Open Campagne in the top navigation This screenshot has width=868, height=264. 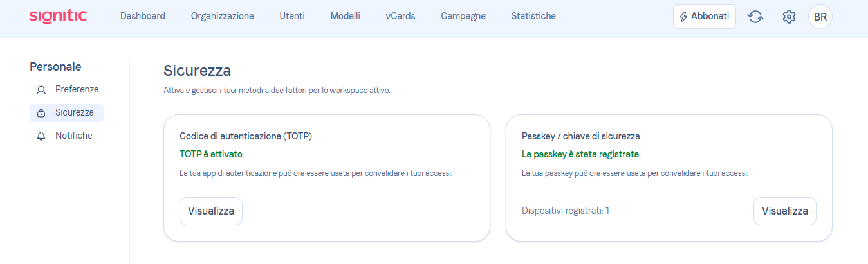(x=463, y=16)
